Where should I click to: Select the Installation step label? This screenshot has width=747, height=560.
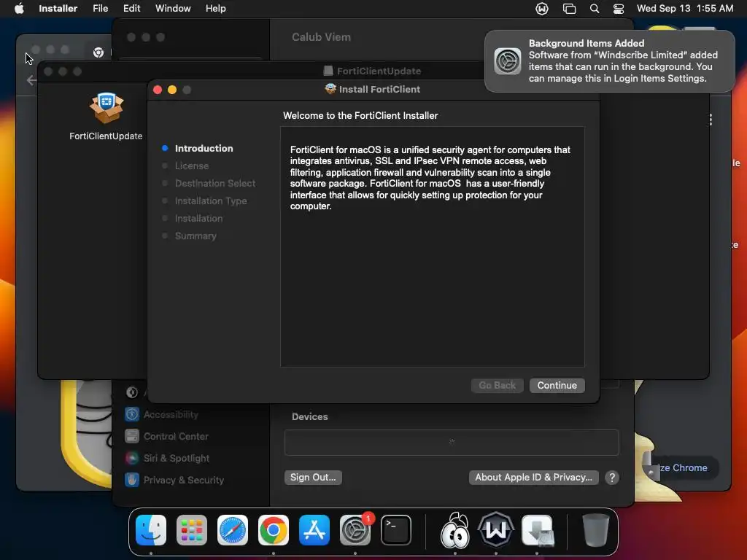[198, 219]
